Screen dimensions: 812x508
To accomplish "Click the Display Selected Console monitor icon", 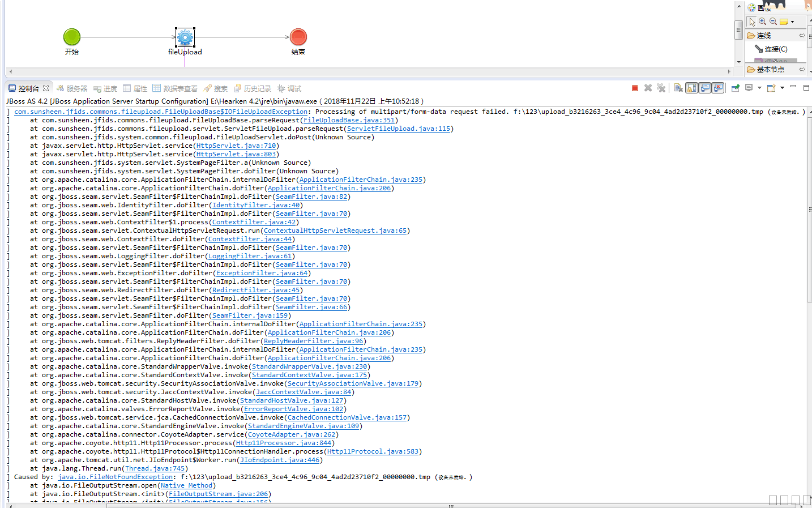I will tap(749, 88).
